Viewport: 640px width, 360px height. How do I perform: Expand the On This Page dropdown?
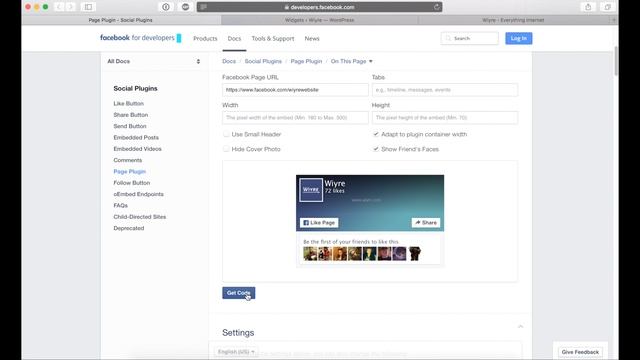(351, 61)
